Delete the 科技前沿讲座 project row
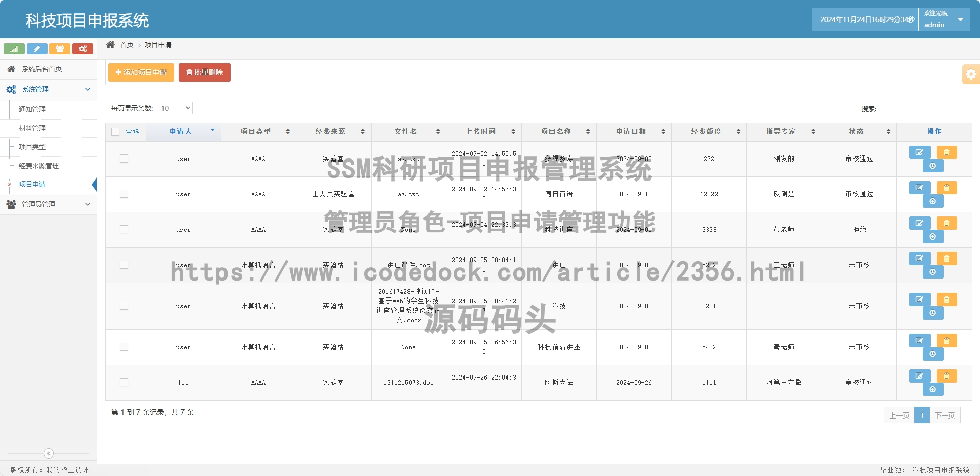Viewport: 980px width, 476px height. [x=947, y=341]
